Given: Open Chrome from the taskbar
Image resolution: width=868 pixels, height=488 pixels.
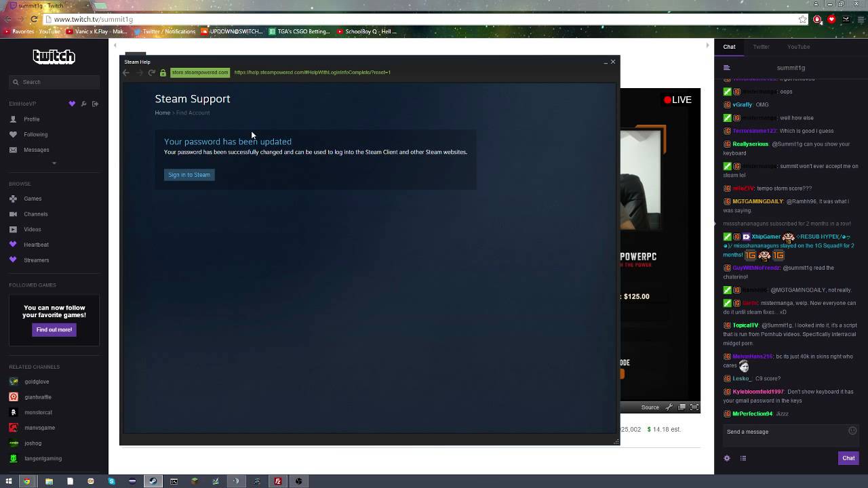Looking at the screenshot, I should [27, 481].
